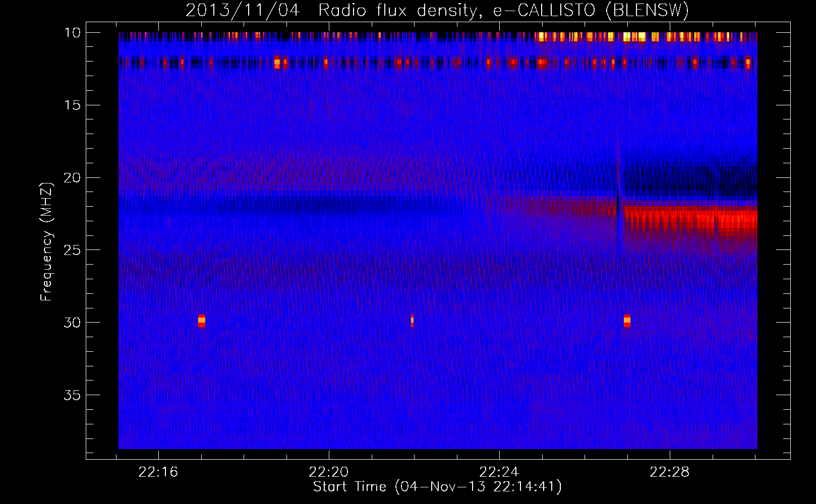Click the 'Start Time (04-Nov-13 22:14:41)' label
This screenshot has height=504, width=816.
[437, 487]
